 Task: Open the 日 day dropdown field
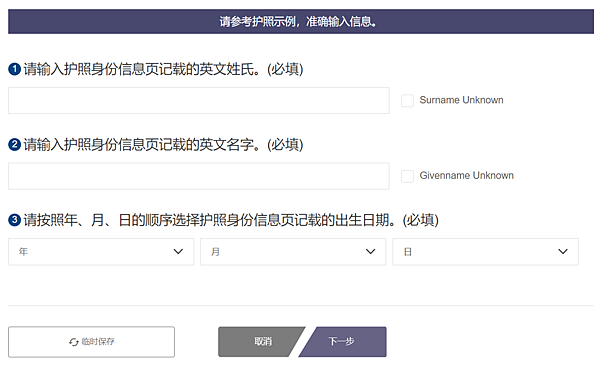pyautogui.click(x=486, y=252)
